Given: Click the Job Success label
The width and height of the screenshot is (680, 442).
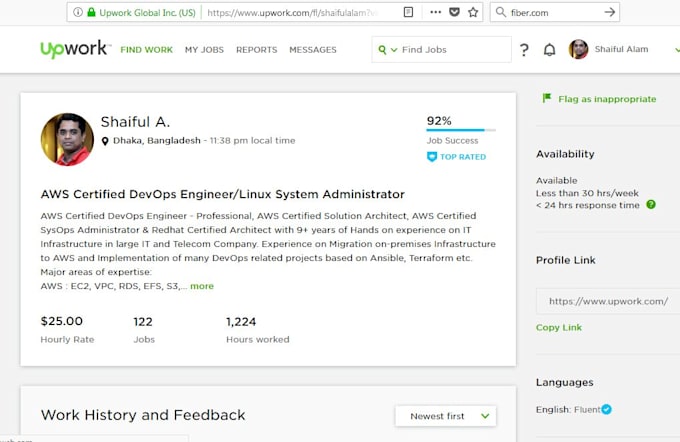Looking at the screenshot, I should (x=452, y=141).
